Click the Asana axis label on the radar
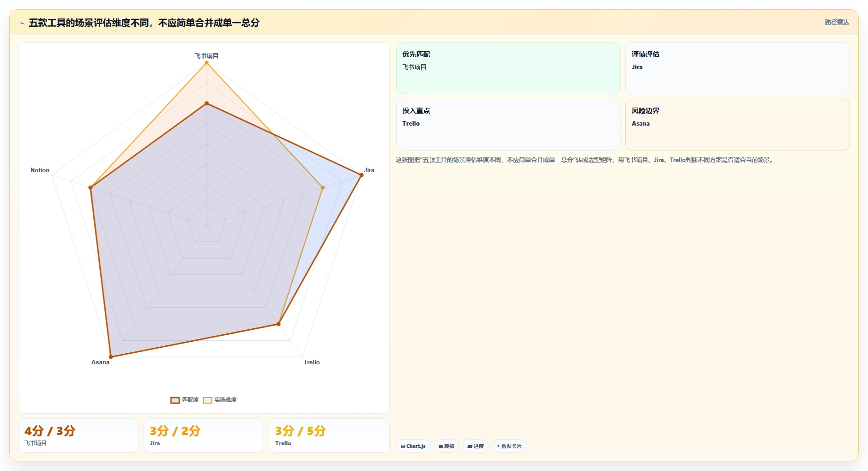 coord(100,362)
